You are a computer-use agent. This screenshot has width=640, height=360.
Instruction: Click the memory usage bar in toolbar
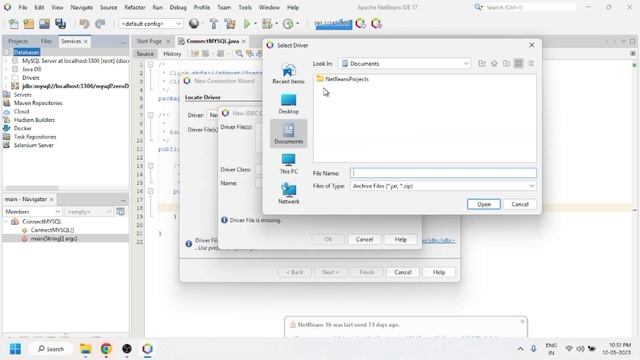pos(333,24)
